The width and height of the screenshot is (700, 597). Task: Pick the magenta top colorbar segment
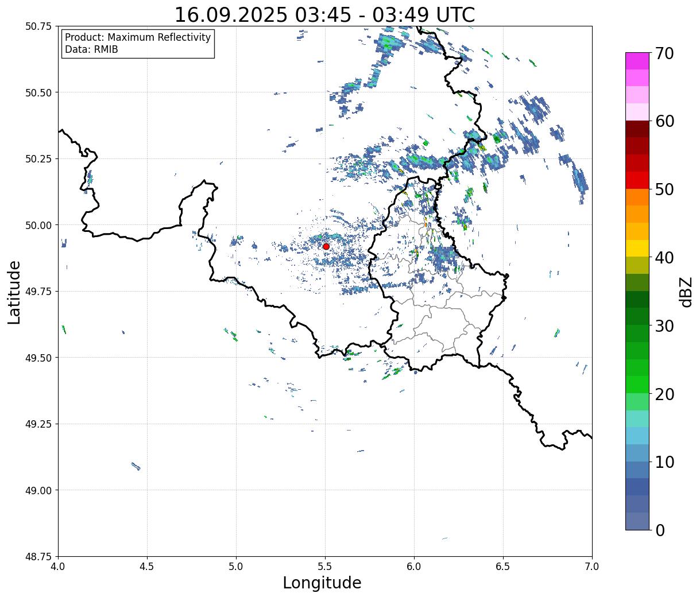(637, 61)
